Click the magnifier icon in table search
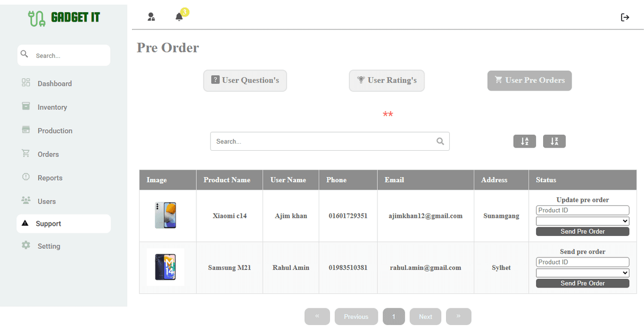This screenshot has height=332, width=644. (x=440, y=142)
